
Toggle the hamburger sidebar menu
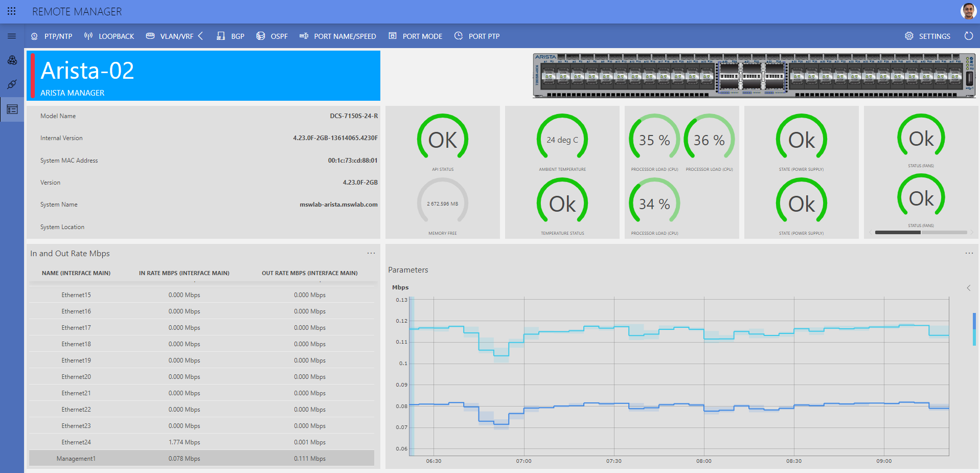point(12,36)
